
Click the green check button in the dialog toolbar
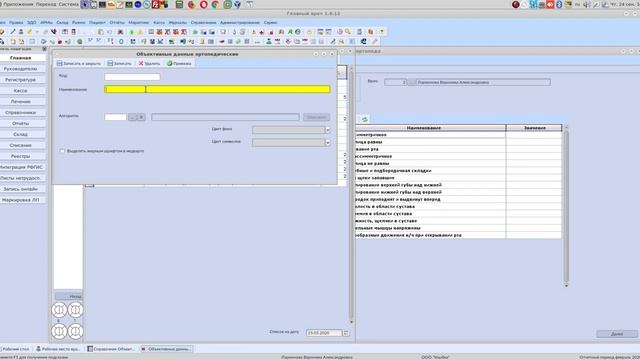coord(179,63)
